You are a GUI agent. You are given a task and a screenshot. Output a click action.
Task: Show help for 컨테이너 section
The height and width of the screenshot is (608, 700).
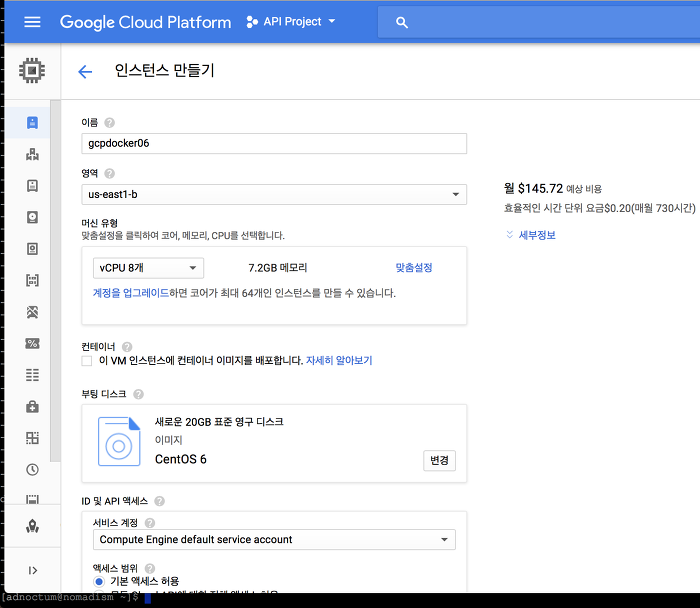click(x=127, y=347)
